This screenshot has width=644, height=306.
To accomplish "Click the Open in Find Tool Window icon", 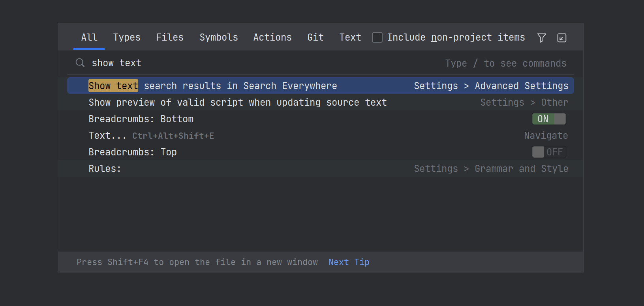I will [561, 38].
